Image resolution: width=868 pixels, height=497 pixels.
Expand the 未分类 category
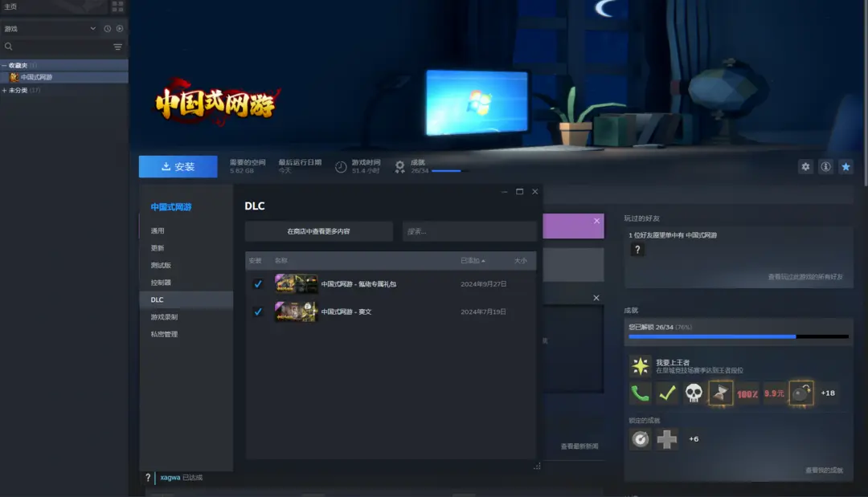click(x=5, y=90)
